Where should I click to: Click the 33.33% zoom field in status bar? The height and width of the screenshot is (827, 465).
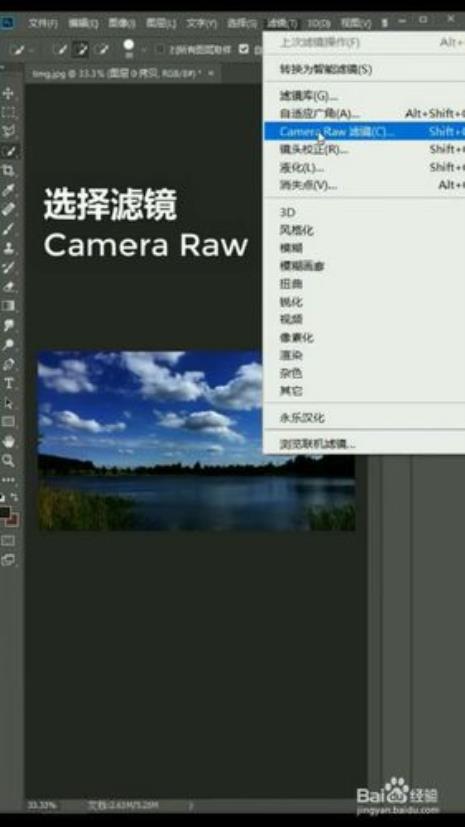42,805
